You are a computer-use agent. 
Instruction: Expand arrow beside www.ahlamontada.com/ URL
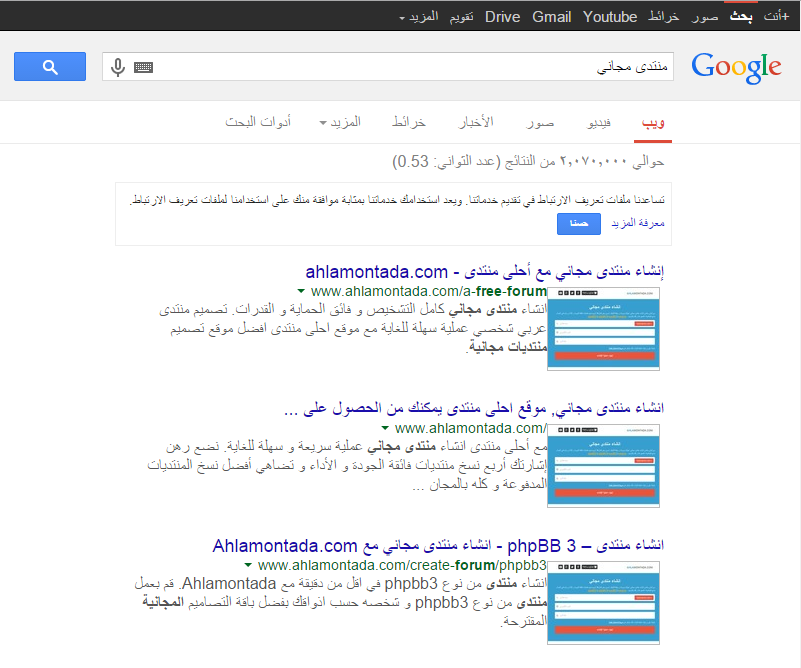[385, 428]
